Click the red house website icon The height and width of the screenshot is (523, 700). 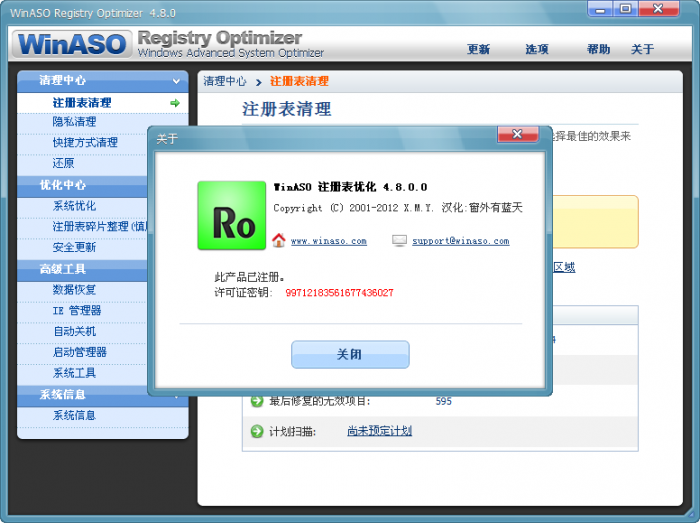coord(279,240)
